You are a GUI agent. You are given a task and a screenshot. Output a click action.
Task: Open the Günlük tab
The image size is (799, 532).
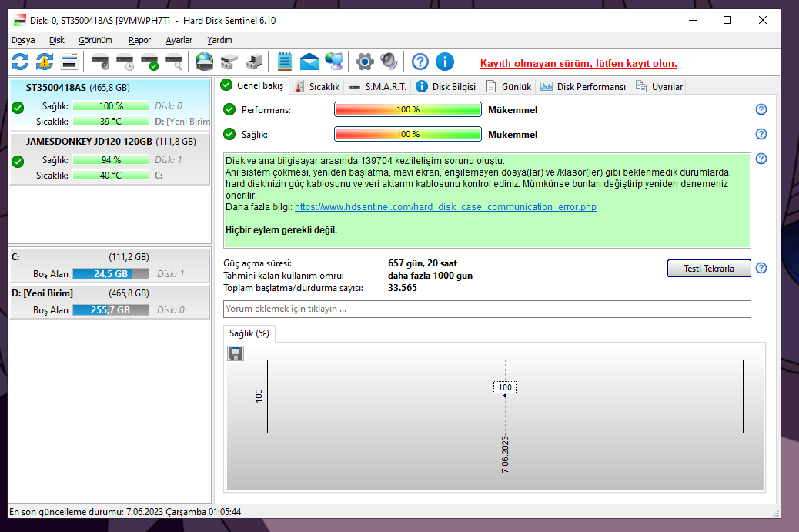[x=509, y=87]
